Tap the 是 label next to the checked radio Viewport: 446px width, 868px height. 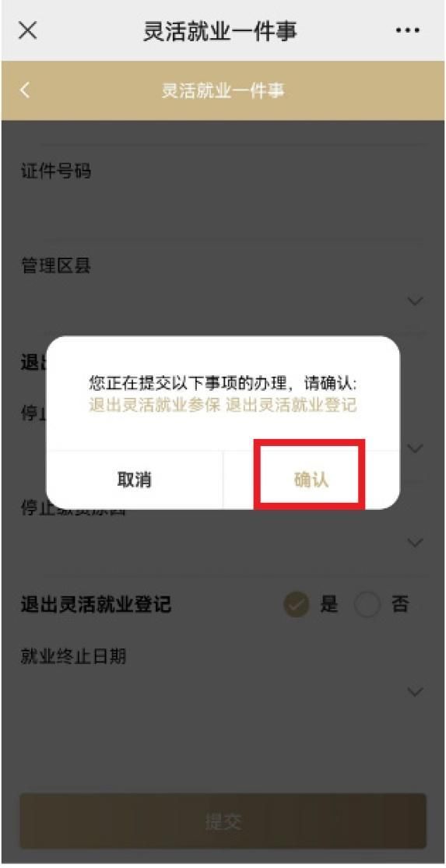[x=328, y=605]
